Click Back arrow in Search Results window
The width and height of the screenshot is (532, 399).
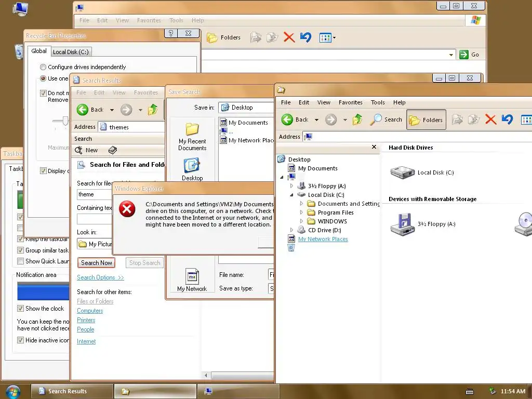coord(83,110)
